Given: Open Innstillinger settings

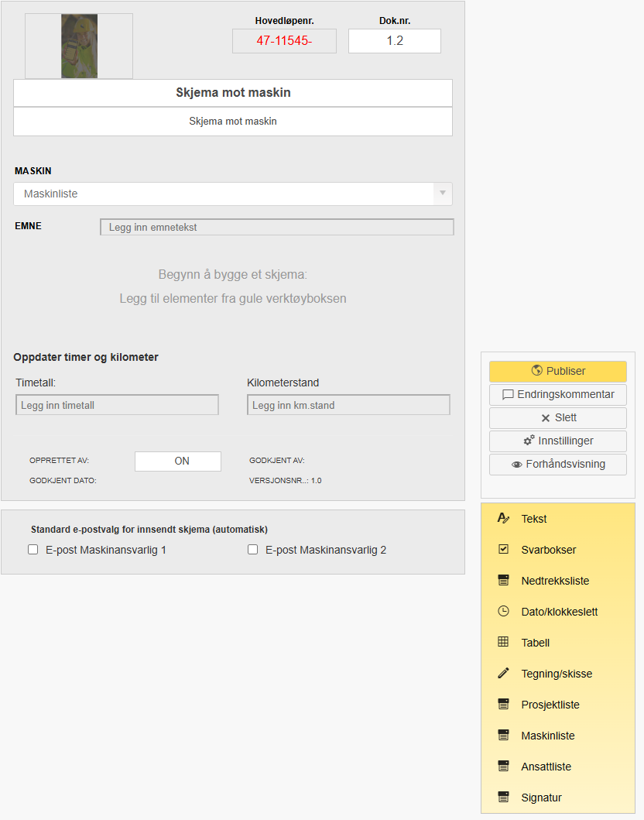Looking at the screenshot, I should coord(558,441).
